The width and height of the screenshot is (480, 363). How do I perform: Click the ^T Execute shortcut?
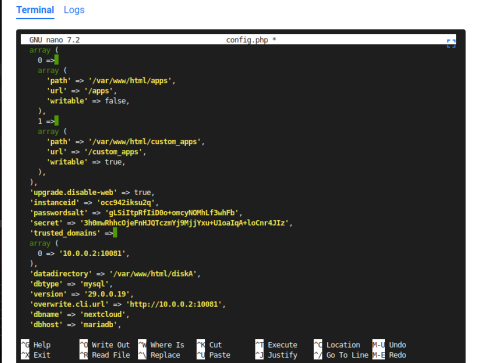[276, 345]
